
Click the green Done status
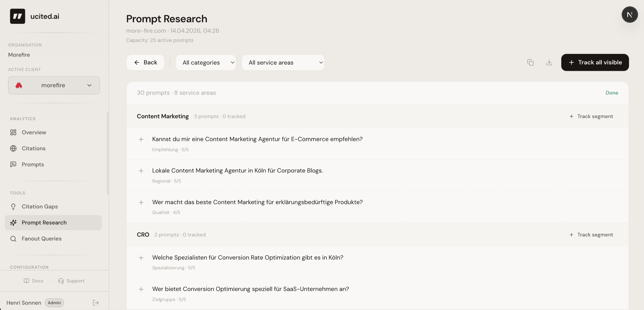pyautogui.click(x=612, y=93)
